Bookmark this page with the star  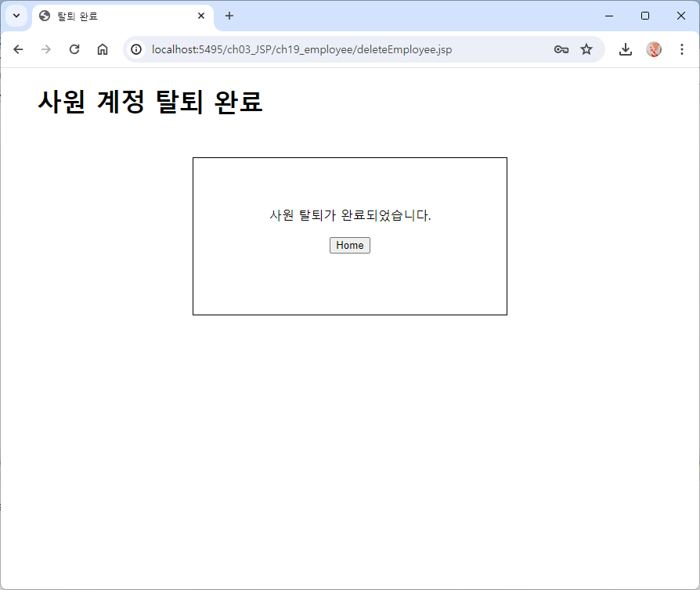(x=586, y=49)
